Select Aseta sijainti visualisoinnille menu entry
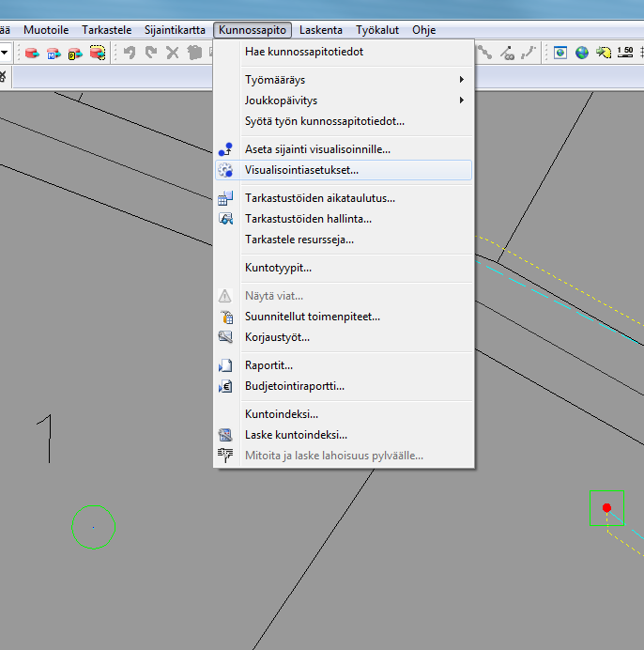The height and width of the screenshot is (650, 644). point(344,149)
